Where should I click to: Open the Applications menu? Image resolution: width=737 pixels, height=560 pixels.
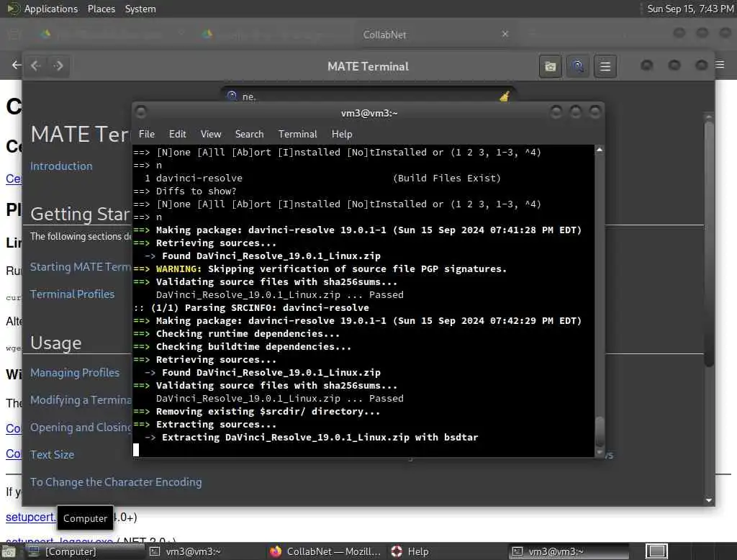point(51,9)
